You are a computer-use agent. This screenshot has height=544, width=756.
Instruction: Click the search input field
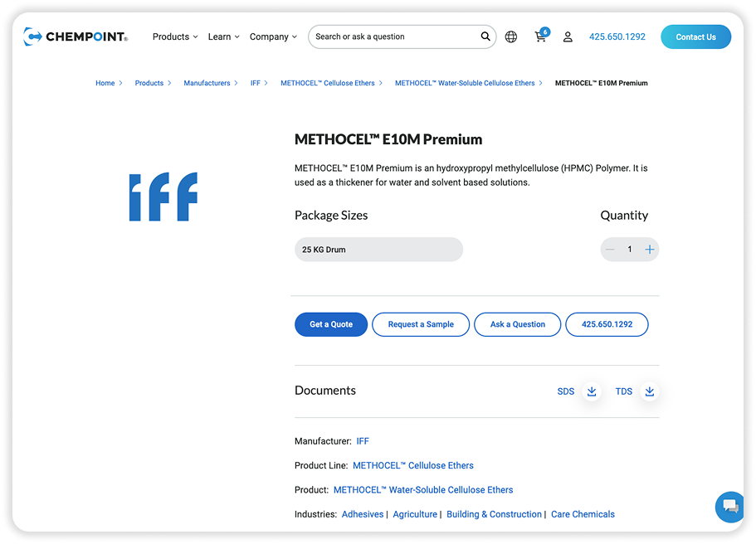[x=394, y=36]
